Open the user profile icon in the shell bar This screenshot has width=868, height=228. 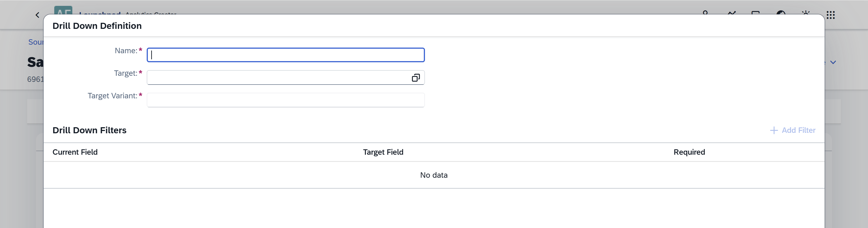pyautogui.click(x=705, y=14)
